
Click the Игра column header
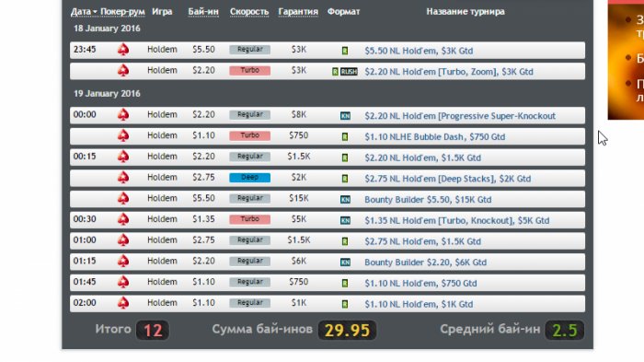(x=162, y=12)
